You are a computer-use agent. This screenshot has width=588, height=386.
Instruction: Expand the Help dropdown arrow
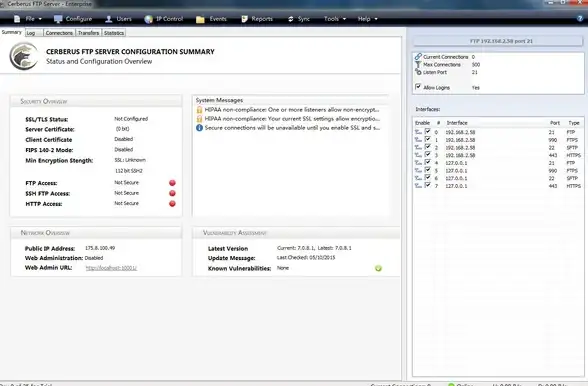pos(376,19)
